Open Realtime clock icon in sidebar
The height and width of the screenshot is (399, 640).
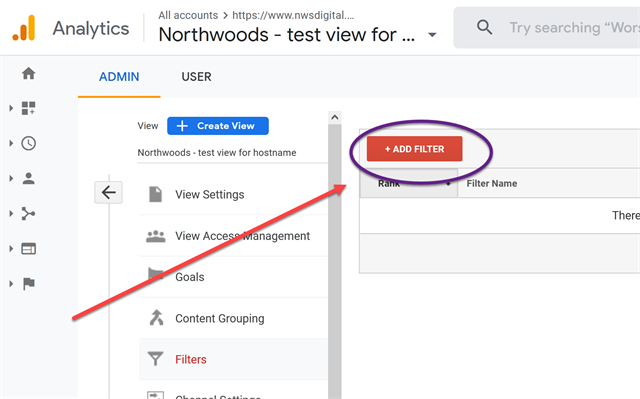pos(29,143)
